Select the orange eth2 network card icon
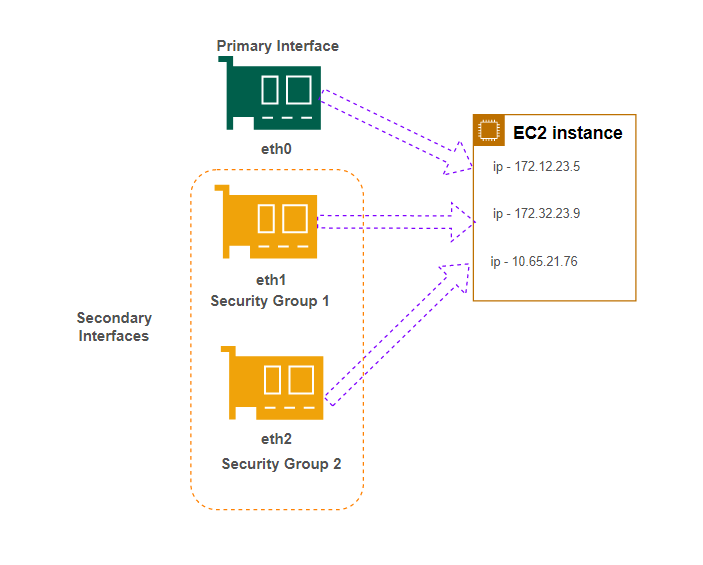 tap(272, 383)
